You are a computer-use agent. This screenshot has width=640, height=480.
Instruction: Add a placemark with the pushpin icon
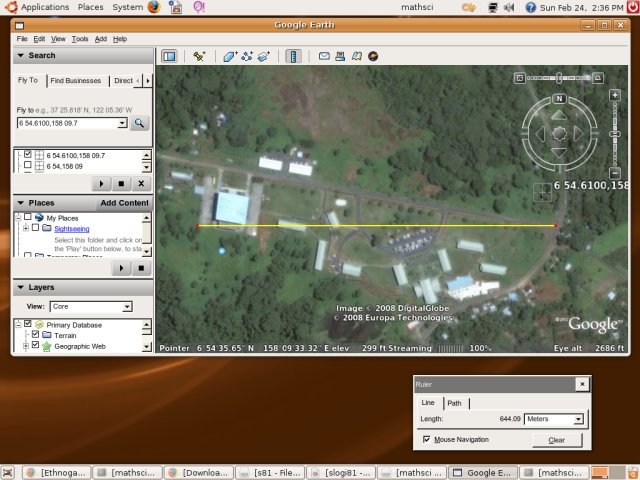tap(199, 56)
